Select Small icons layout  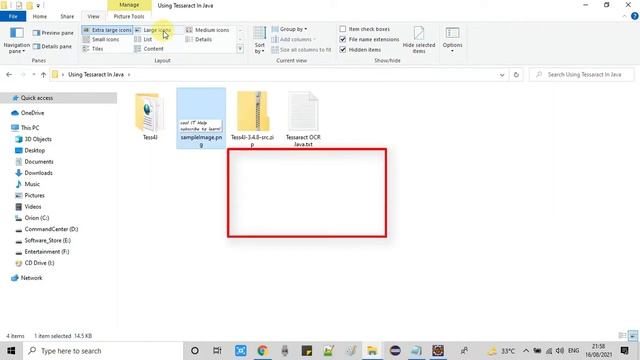pyautogui.click(x=101, y=39)
